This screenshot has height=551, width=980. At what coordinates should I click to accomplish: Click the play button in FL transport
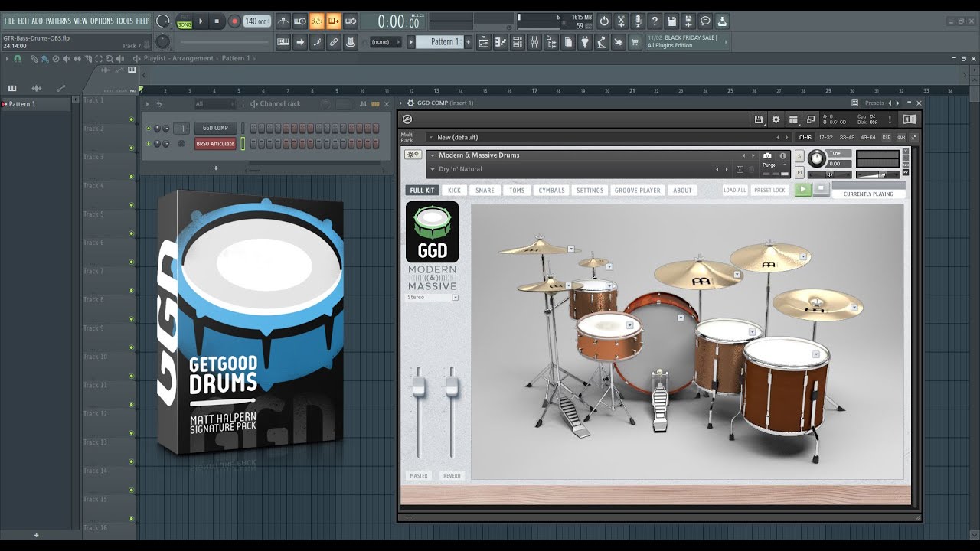coord(201,21)
